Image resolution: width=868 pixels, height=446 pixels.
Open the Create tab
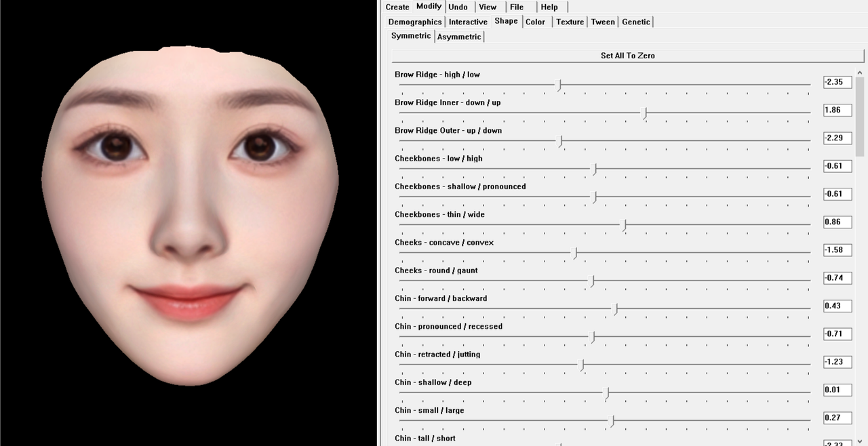coord(397,7)
